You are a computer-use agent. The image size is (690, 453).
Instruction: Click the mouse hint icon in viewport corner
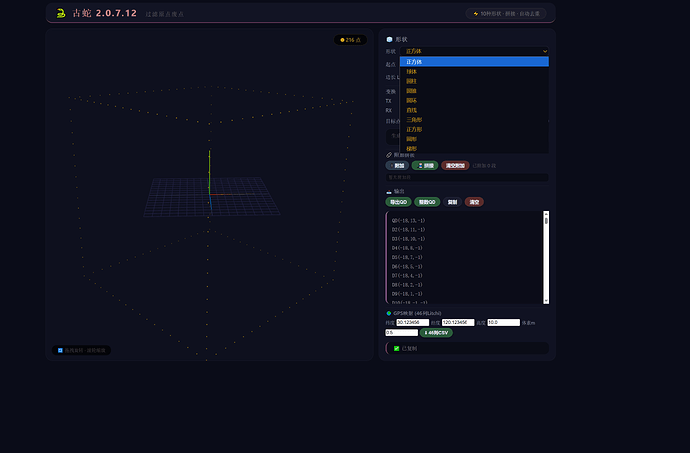coord(60,350)
